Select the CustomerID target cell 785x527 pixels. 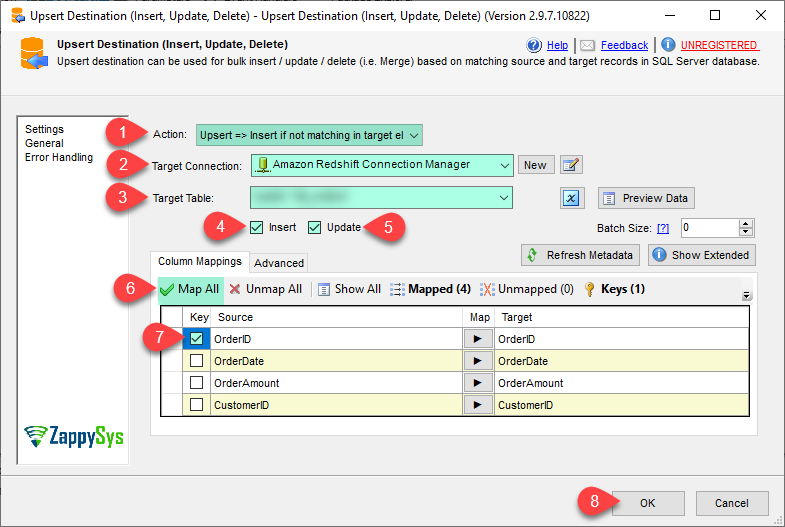(x=621, y=405)
